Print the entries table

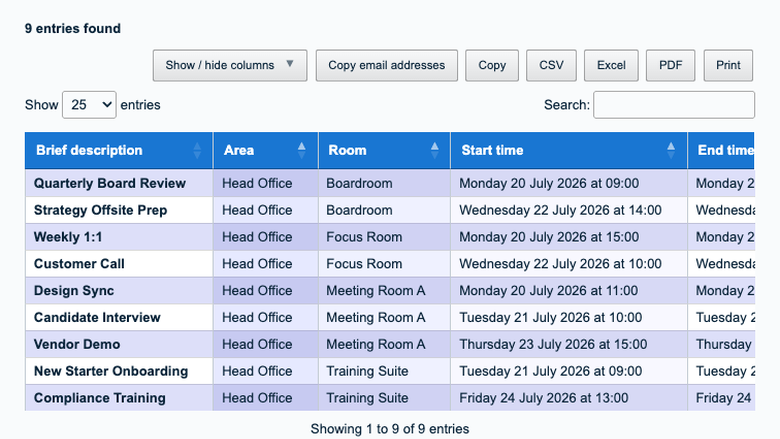click(x=728, y=65)
